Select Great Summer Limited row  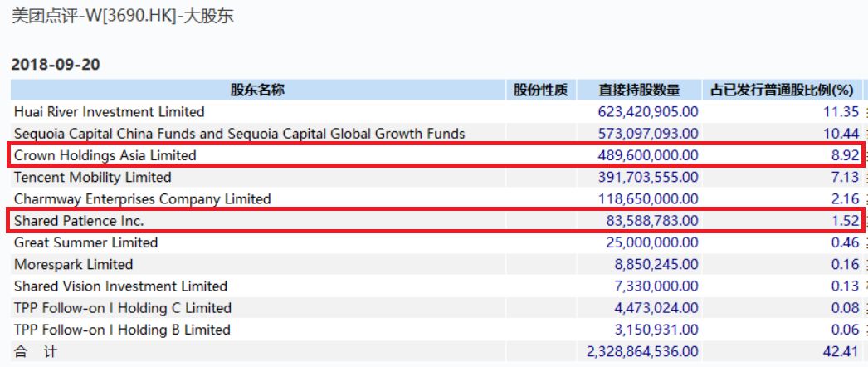[x=85, y=243]
